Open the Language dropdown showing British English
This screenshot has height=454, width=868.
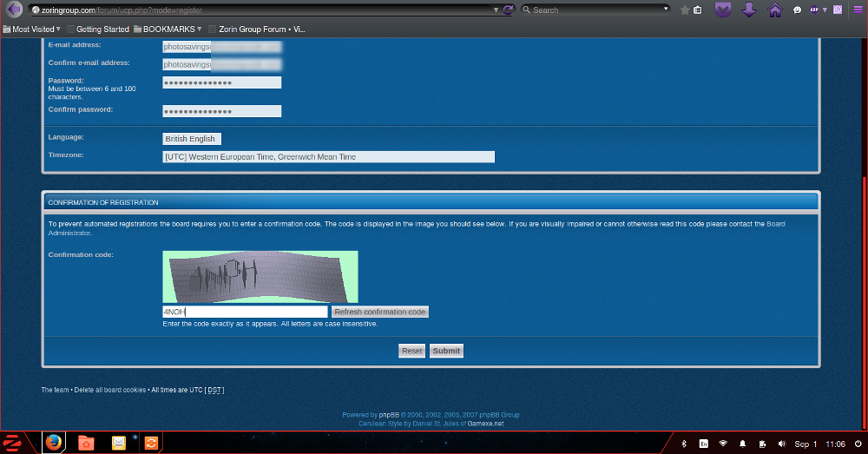point(192,139)
